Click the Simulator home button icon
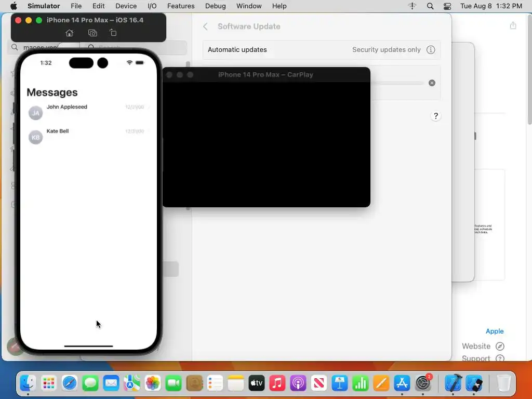This screenshot has width=532, height=399. click(x=69, y=33)
